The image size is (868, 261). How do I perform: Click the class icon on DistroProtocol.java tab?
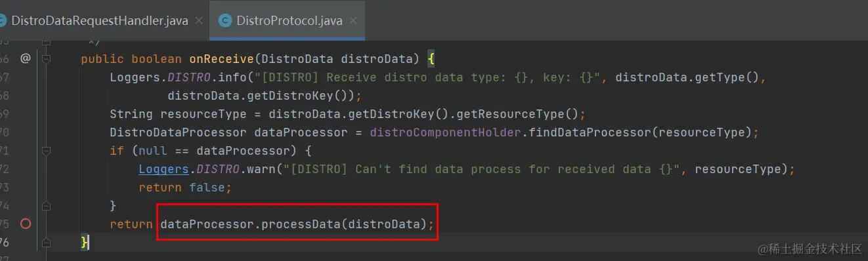coord(225,21)
